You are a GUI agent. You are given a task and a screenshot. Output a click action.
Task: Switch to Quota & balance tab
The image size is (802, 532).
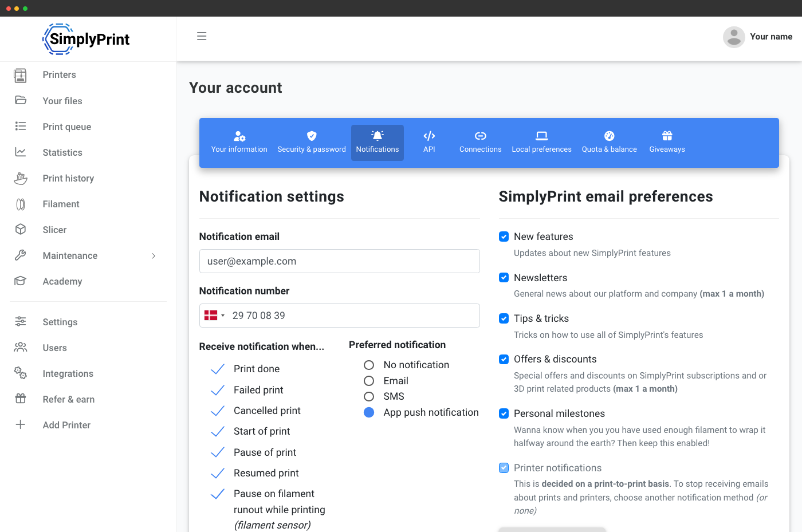(610, 143)
